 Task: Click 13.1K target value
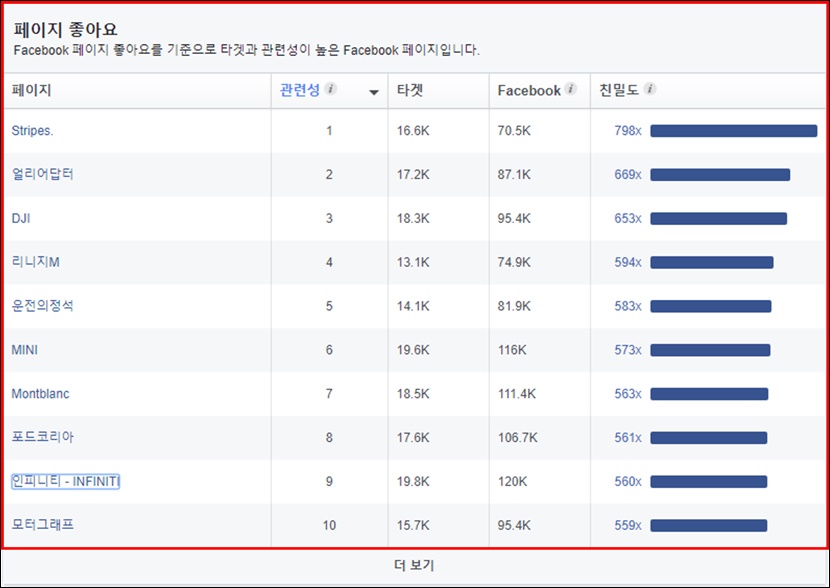pos(413,263)
